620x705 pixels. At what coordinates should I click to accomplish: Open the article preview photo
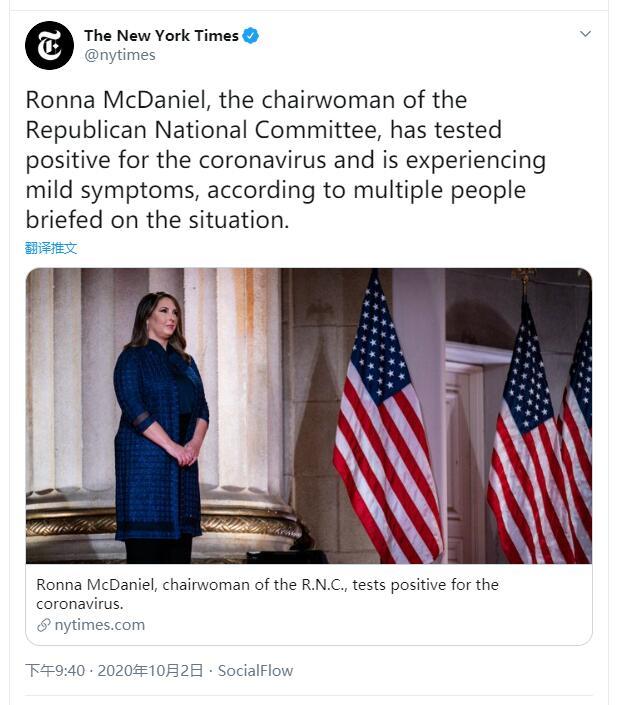point(308,415)
